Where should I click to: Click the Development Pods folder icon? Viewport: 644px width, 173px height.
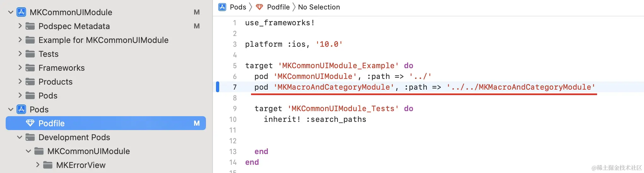(30, 137)
